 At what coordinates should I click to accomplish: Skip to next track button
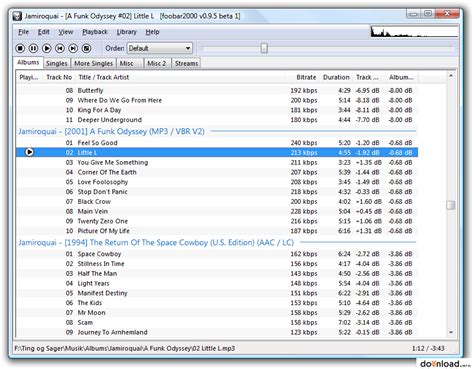click(x=73, y=48)
